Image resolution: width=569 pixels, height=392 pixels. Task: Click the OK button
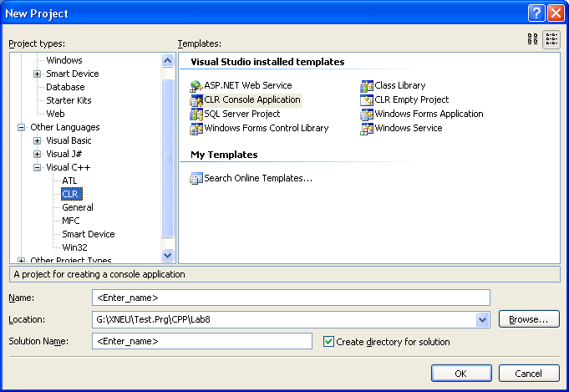tap(461, 374)
